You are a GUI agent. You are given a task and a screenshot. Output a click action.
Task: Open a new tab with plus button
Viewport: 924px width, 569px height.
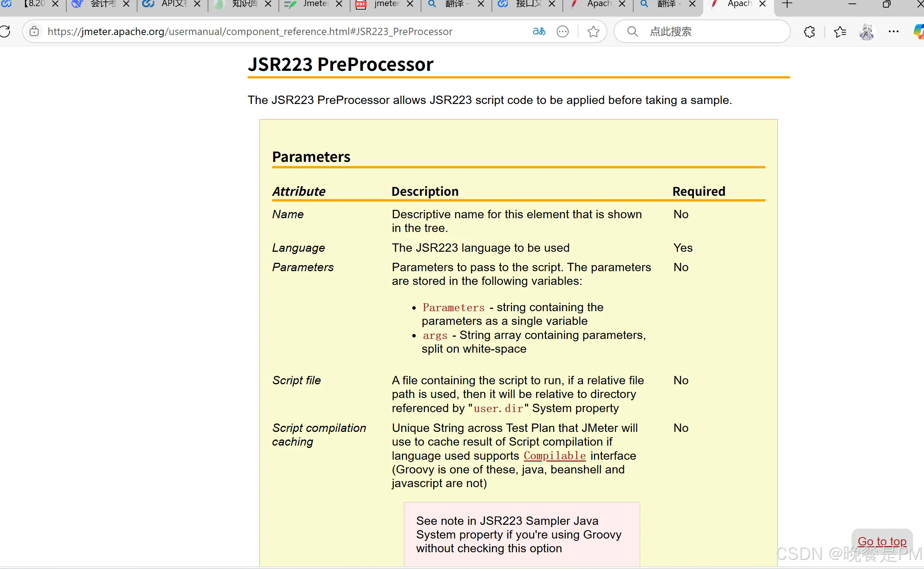tap(787, 4)
